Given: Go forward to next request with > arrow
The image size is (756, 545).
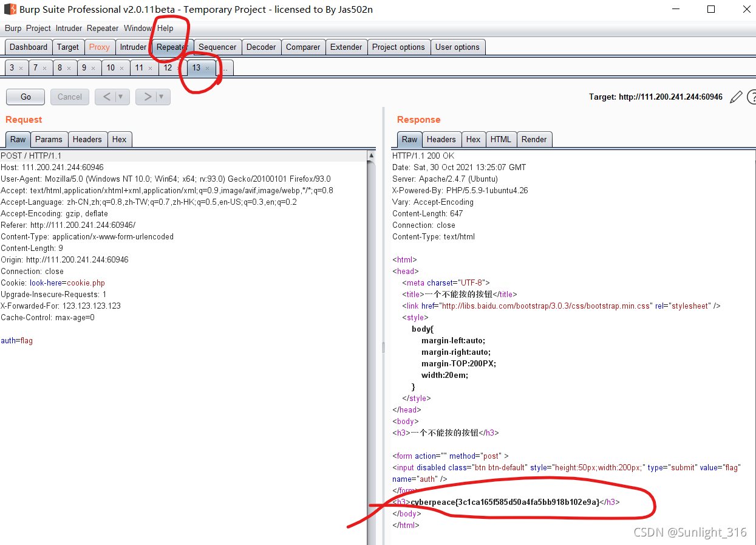Looking at the screenshot, I should point(147,97).
